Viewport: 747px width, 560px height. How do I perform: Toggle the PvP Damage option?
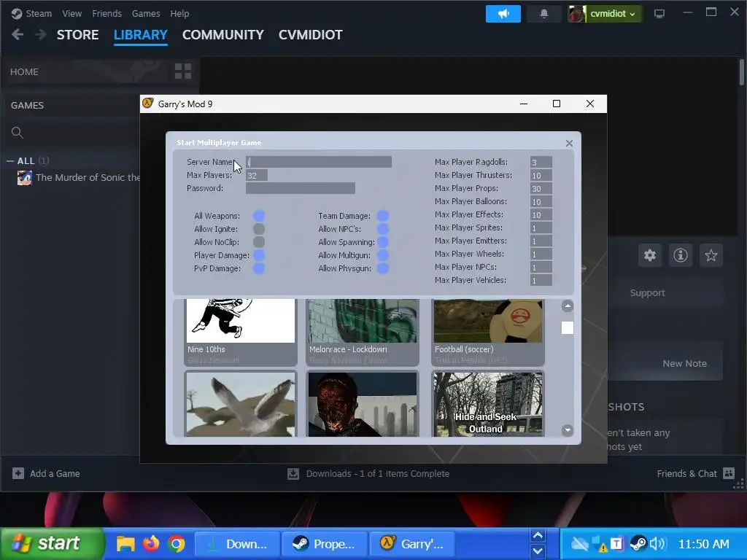[259, 268]
